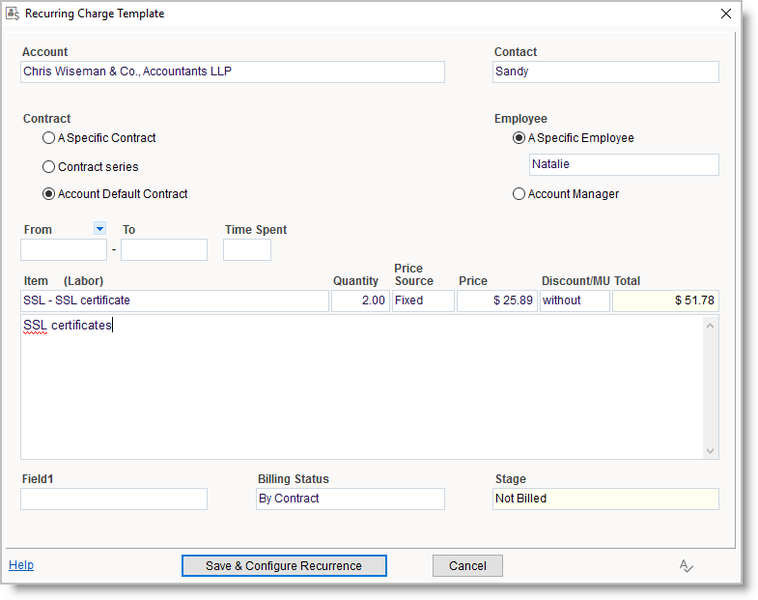758x600 pixels.
Task: Open the Help link
Action: click(x=21, y=565)
